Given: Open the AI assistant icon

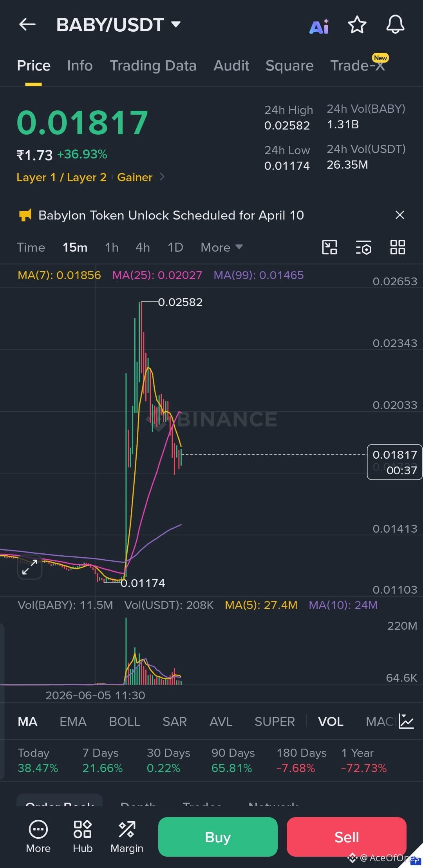Looking at the screenshot, I should coord(319,26).
